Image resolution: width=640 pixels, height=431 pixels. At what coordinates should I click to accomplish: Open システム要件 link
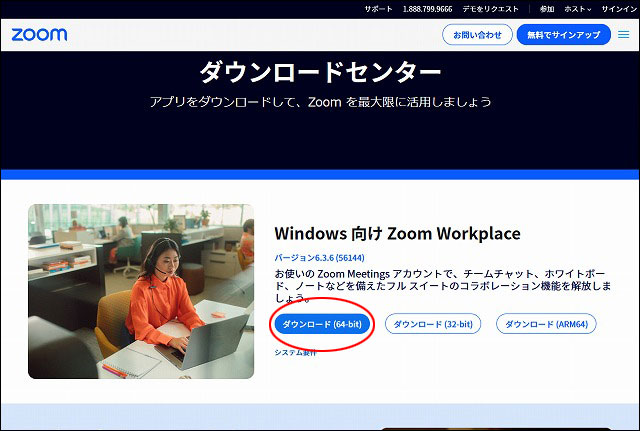point(295,353)
